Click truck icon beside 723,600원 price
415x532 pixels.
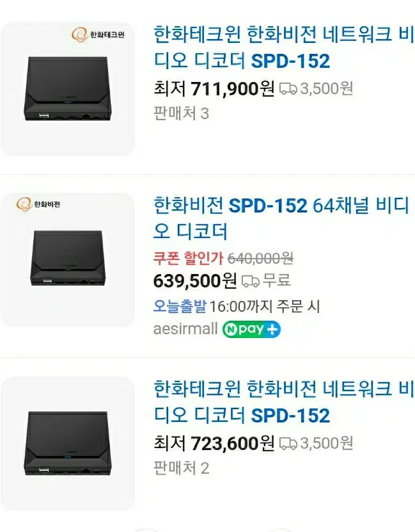pos(288,444)
